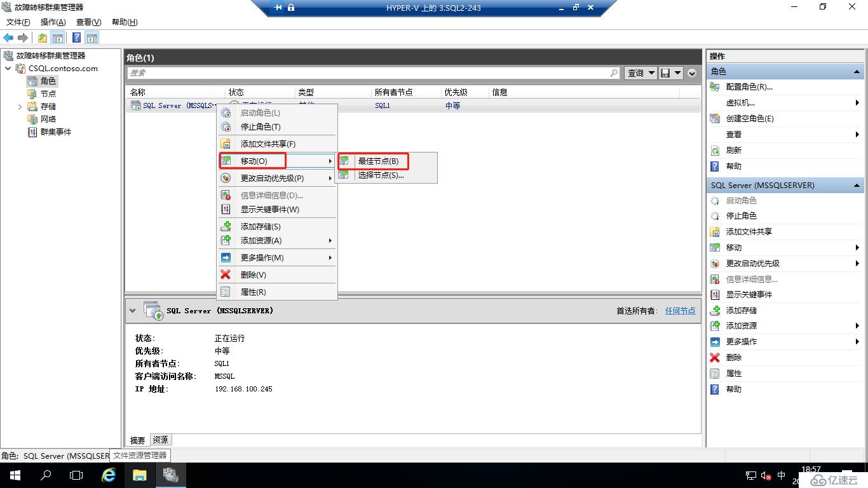Click the blue Help toolbar icon

point(76,38)
